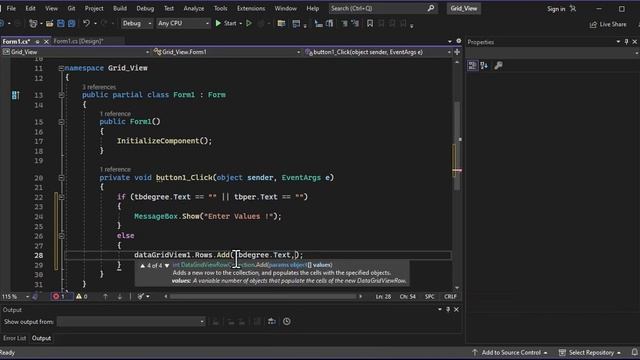Viewport: 640px width, 360px height.
Task: Click Select Repository
Action: tap(591, 352)
